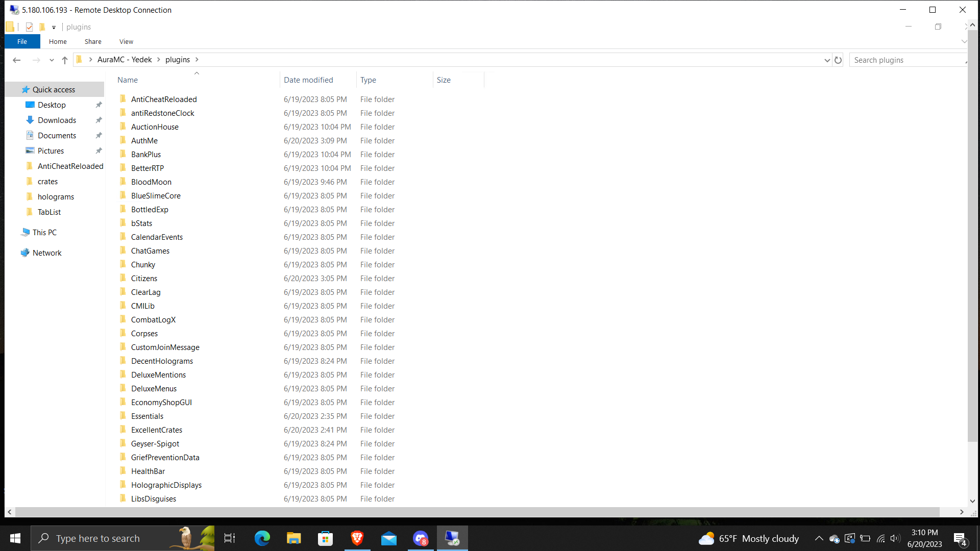The width and height of the screenshot is (980, 551).
Task: Select the DeluxeMenus folder name
Action: tap(154, 389)
